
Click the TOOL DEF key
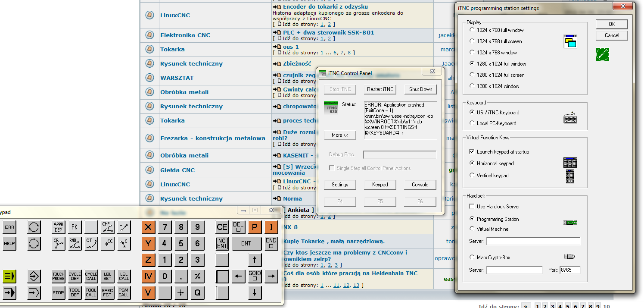pos(75,292)
